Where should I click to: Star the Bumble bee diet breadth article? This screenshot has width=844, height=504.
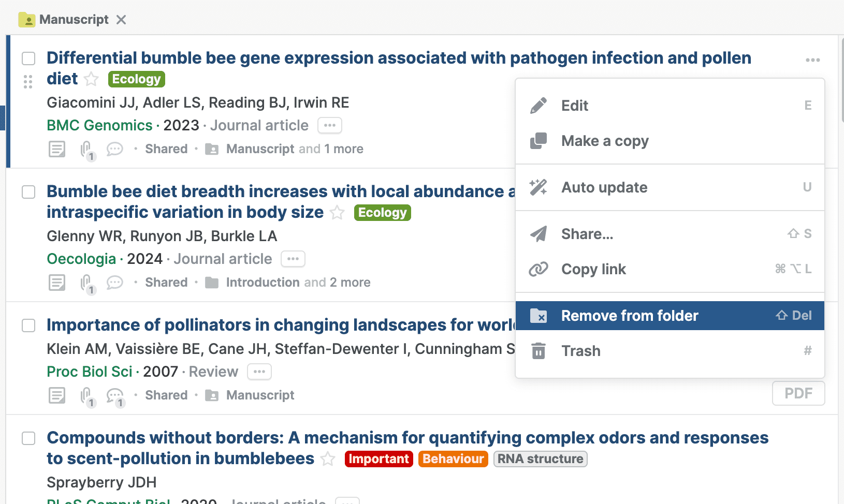(x=338, y=213)
